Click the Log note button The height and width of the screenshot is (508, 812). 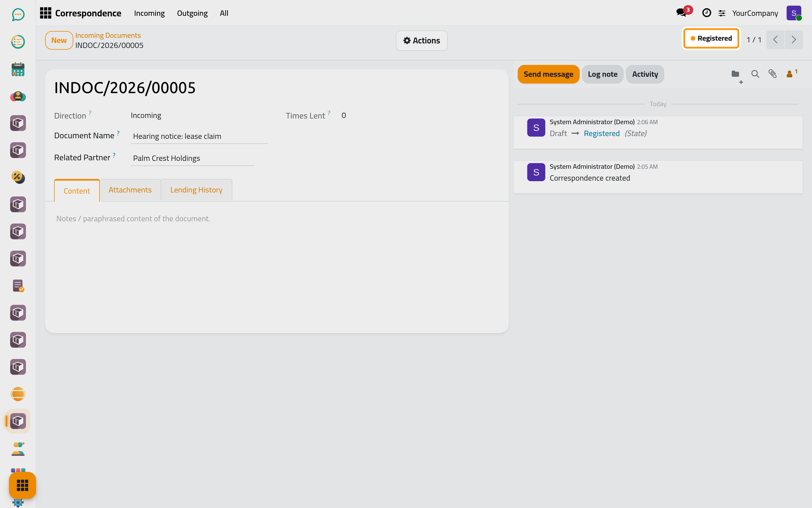pos(602,74)
